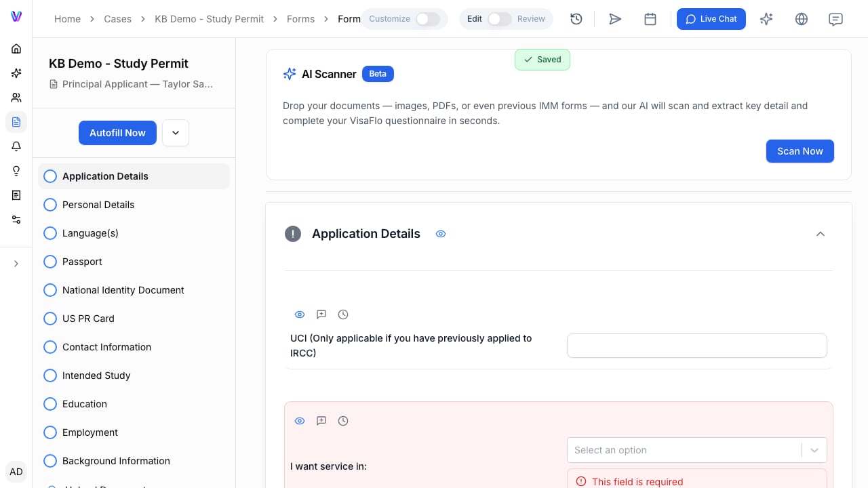
Task: Open the sliders settings icon in sidebar
Action: click(x=16, y=220)
